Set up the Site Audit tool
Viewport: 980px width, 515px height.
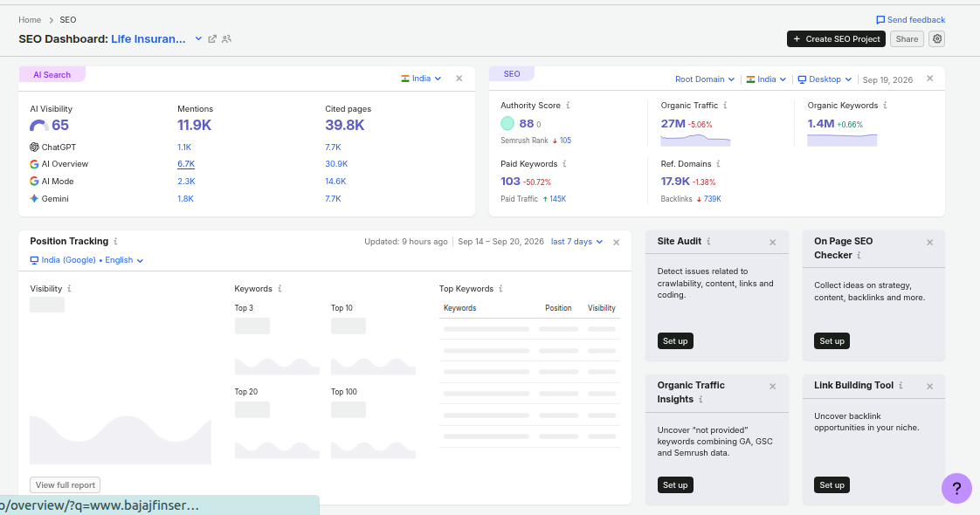pos(675,340)
